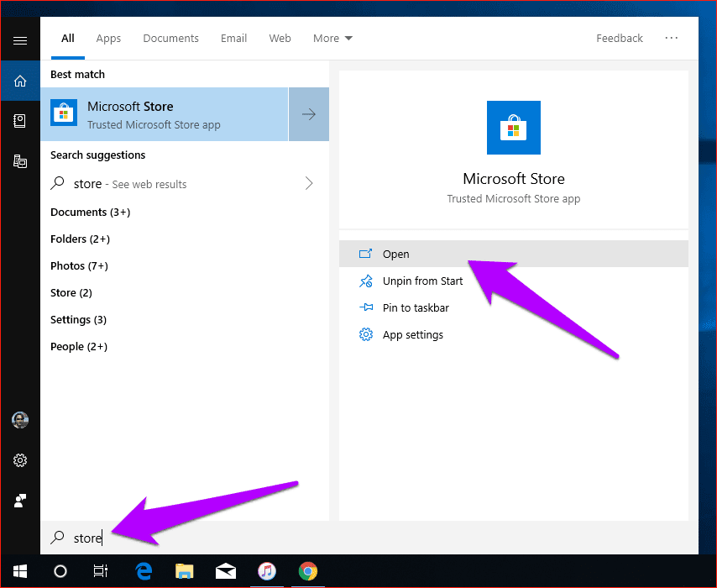
Task: Show Settings (3) results
Action: click(x=78, y=319)
